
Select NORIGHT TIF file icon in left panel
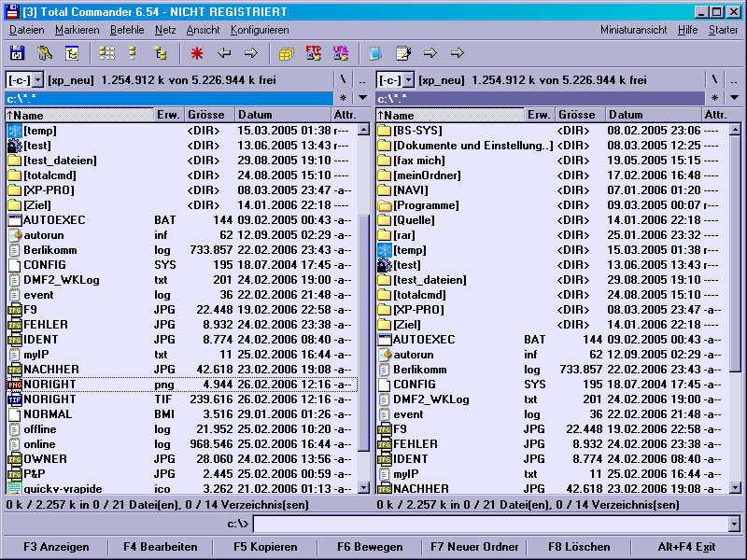(x=15, y=399)
